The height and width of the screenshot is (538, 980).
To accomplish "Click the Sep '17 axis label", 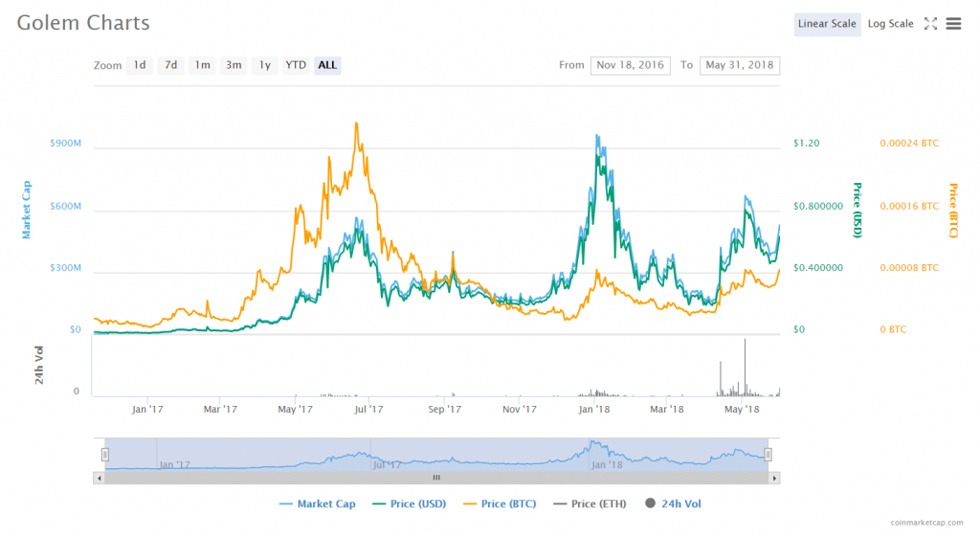I will [x=444, y=410].
